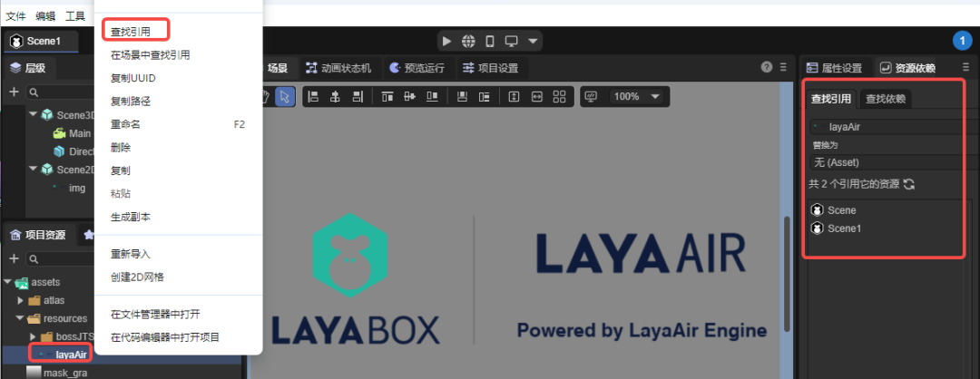Click the four-squares grid layout icon
This screenshot has height=379, width=980.
[x=559, y=97]
